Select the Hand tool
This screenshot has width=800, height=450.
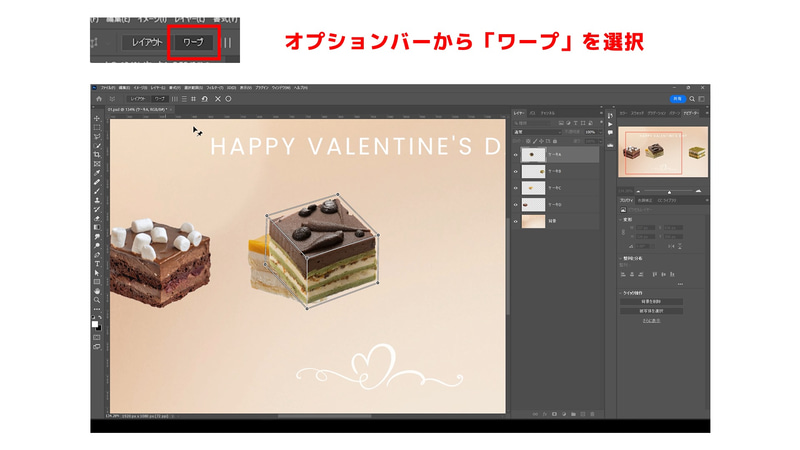tap(97, 291)
